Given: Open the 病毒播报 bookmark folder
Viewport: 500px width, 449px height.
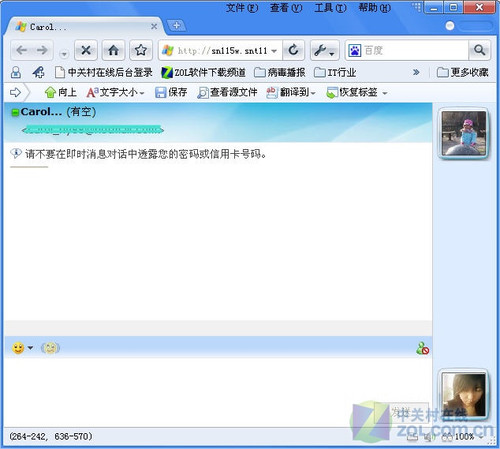Looking at the screenshot, I should point(280,72).
